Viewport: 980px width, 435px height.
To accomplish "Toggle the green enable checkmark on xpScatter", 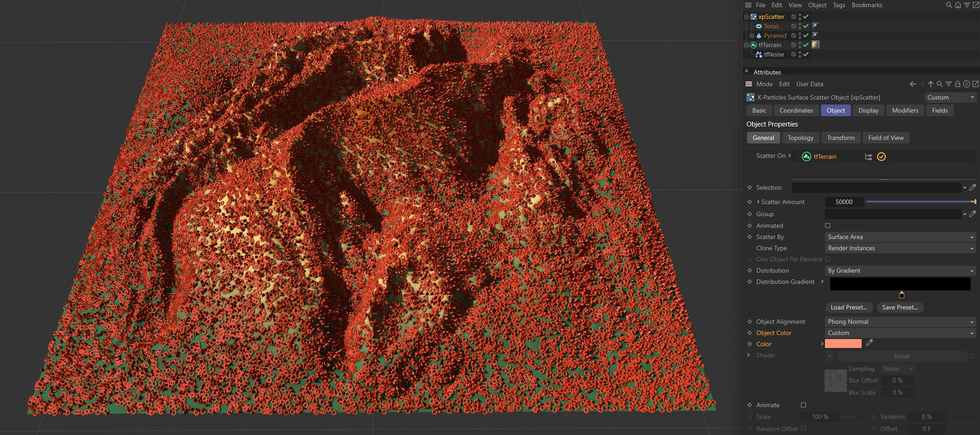I will tap(805, 17).
